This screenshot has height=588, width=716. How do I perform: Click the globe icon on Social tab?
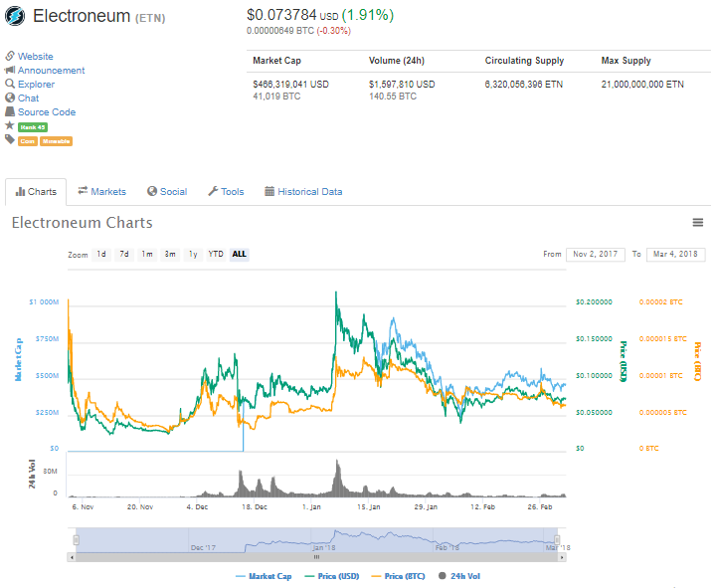tap(152, 191)
